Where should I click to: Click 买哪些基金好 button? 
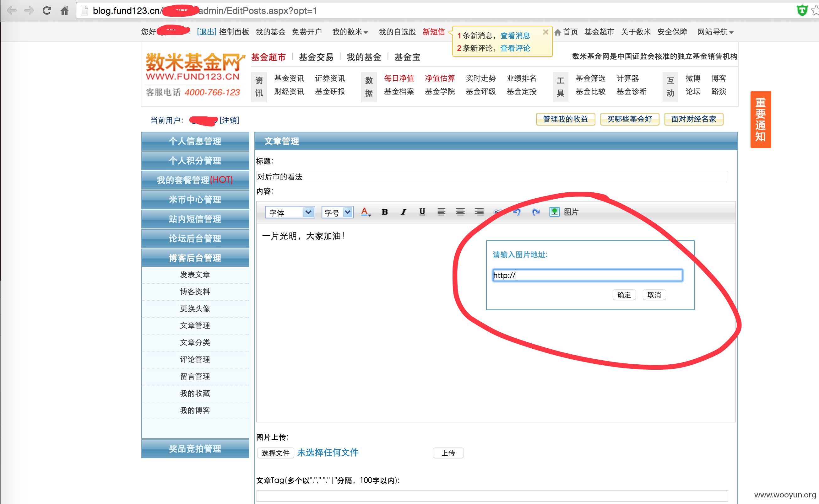(630, 119)
